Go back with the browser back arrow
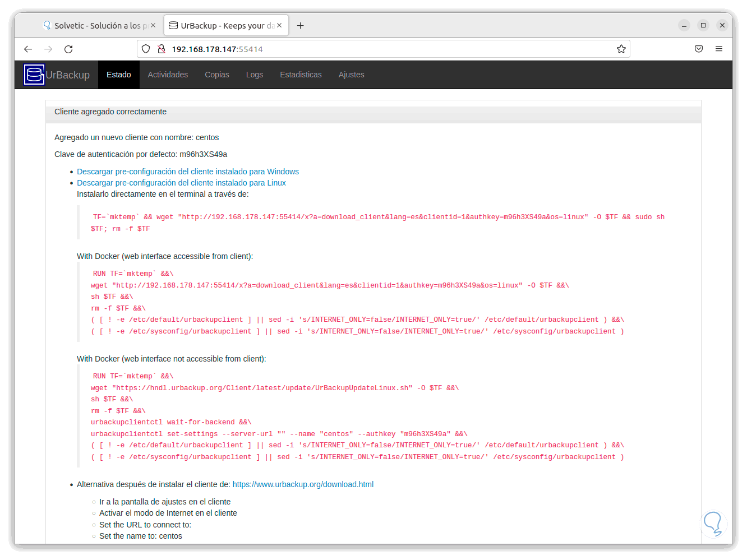747x560 pixels. [28, 49]
